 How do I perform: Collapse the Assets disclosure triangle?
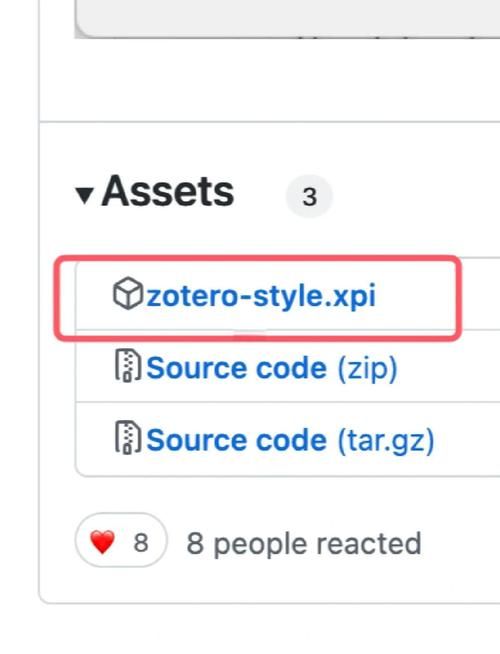(x=85, y=194)
